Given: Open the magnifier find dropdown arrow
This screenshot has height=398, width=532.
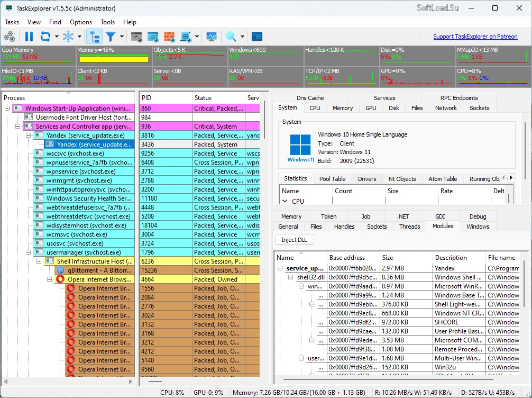Looking at the screenshot, I should tap(242, 37).
